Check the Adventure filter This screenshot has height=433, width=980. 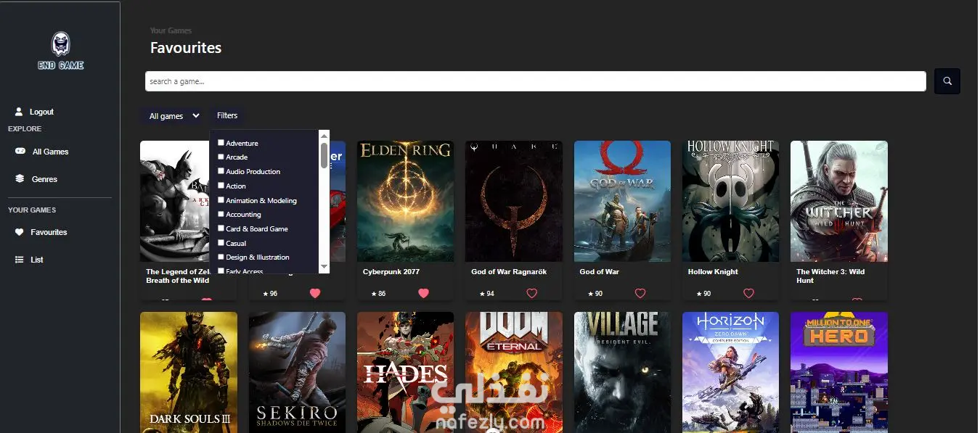click(x=221, y=143)
